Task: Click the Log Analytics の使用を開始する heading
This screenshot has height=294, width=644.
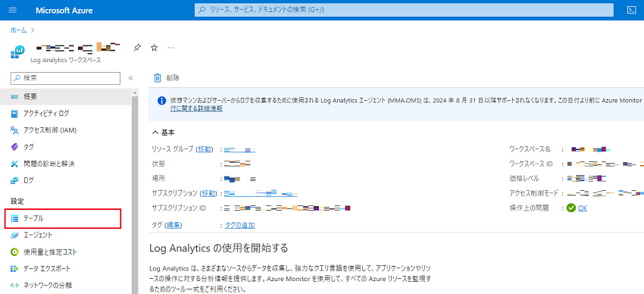Action: pos(219,248)
